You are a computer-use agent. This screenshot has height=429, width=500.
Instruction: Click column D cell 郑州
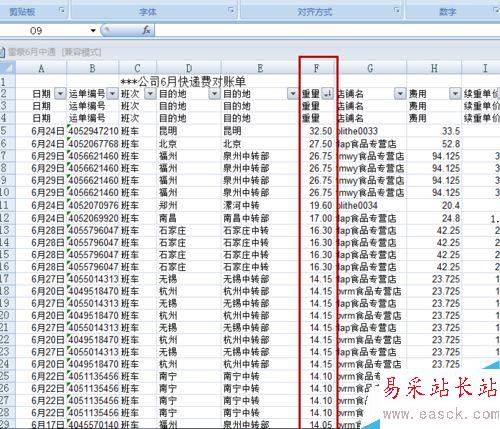189,205
